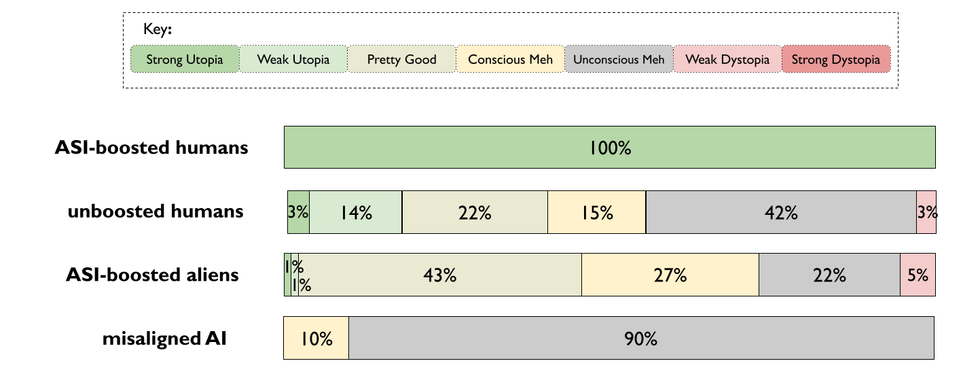Select the 15% segment in unboosted humans
The height and width of the screenshot is (376, 980).
coord(597,212)
